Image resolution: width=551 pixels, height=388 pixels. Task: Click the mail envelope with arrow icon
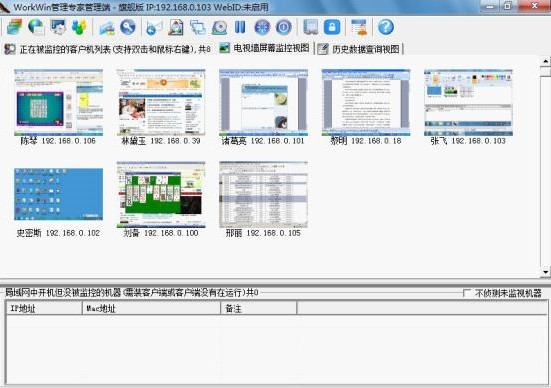click(x=154, y=28)
